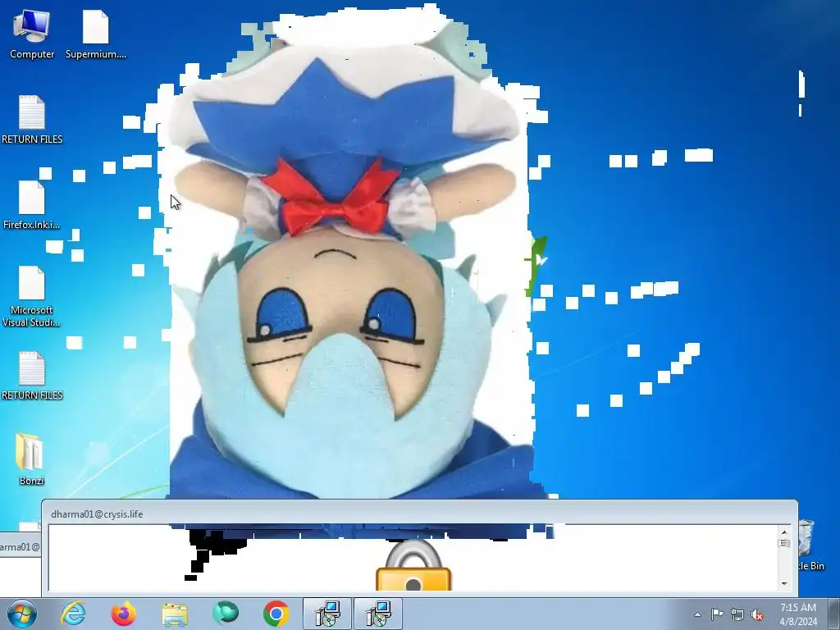Select RETURN FILES icon just below Computer
The width and height of the screenshot is (840, 630).
32,120
